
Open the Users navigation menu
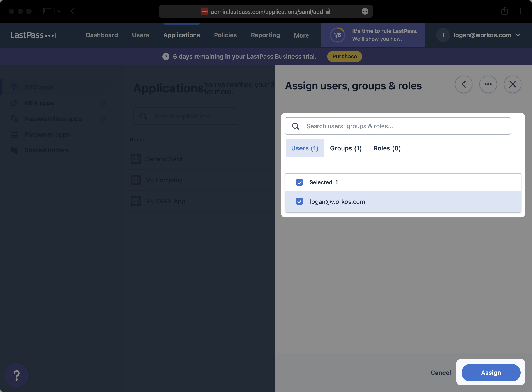140,35
